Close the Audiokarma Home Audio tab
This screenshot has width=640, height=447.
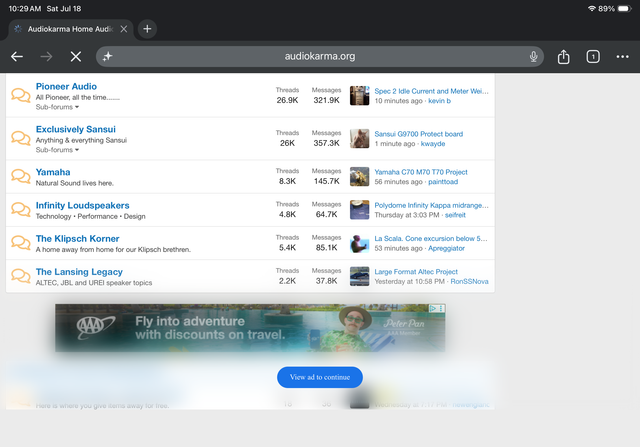[124, 29]
